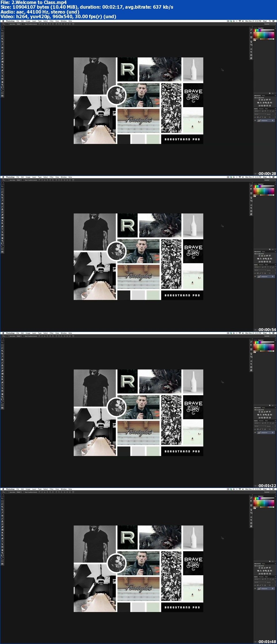Open the Filter menu in the 00:00:54 frame
This screenshot has width=277, height=644.
pyautogui.click(x=52, y=177)
